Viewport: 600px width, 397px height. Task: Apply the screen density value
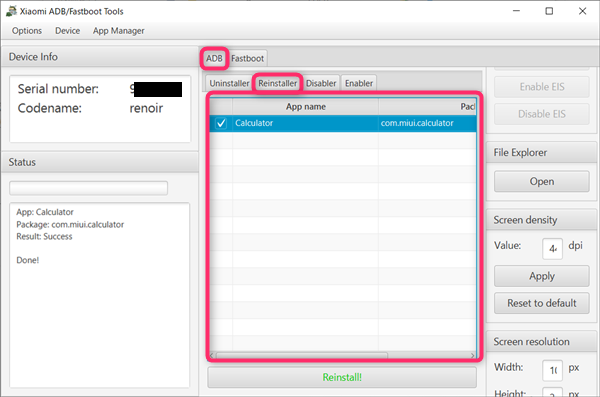click(541, 276)
